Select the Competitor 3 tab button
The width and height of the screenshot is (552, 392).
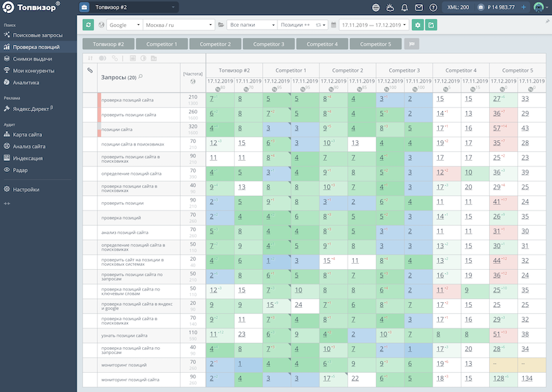point(268,44)
